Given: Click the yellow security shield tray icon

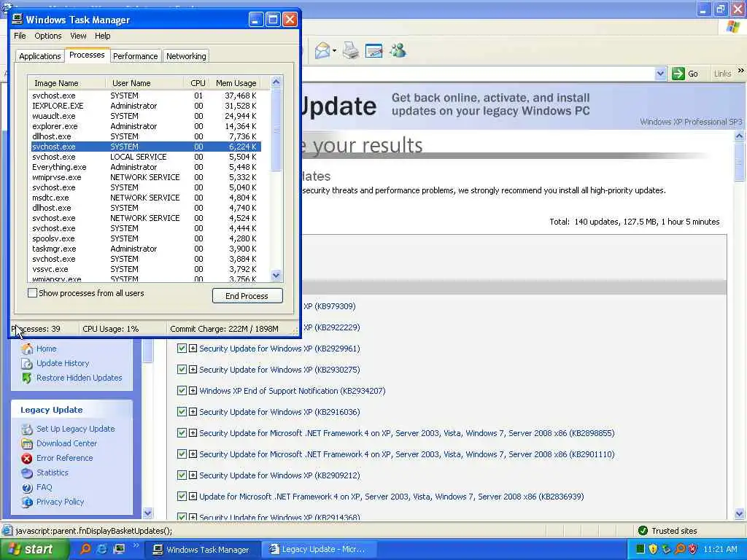Looking at the screenshot, I should (x=653, y=549).
